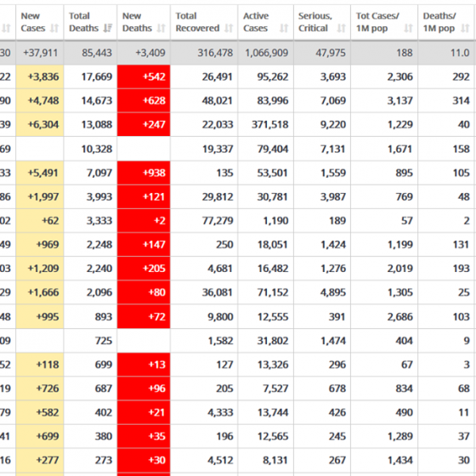Image resolution: width=476 pixels, height=476 pixels.
Task: Click the Total Recovered sort arrows icon
Action: (229, 28)
